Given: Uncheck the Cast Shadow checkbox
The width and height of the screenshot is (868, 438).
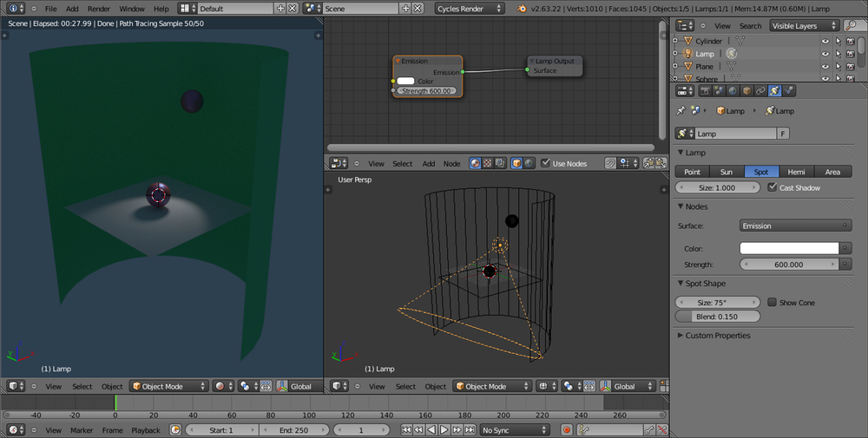Looking at the screenshot, I should [773, 187].
